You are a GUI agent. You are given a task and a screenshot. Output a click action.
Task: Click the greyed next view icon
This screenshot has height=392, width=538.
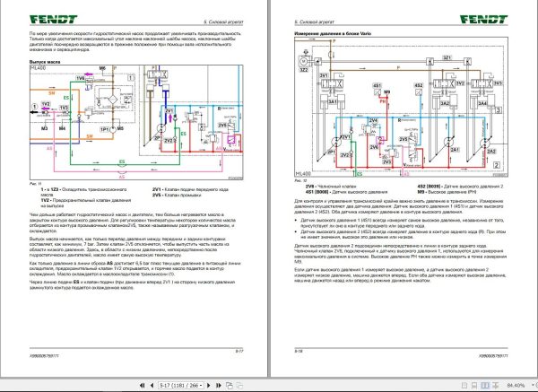(x=239, y=386)
